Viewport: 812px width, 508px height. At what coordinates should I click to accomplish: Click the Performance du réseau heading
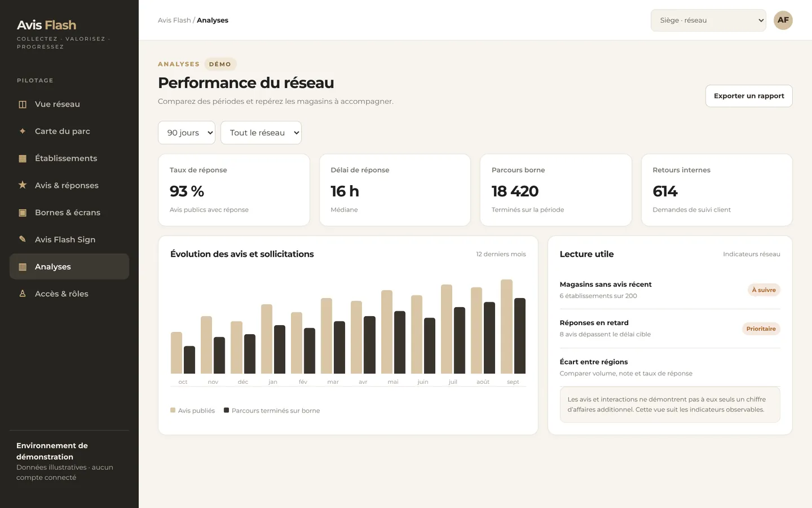coord(246,83)
